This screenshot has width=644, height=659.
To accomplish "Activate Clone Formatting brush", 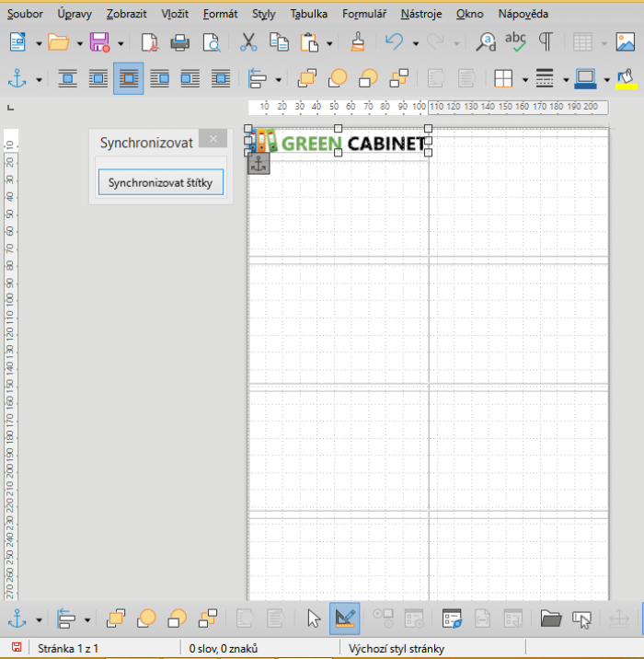I will tap(358, 42).
